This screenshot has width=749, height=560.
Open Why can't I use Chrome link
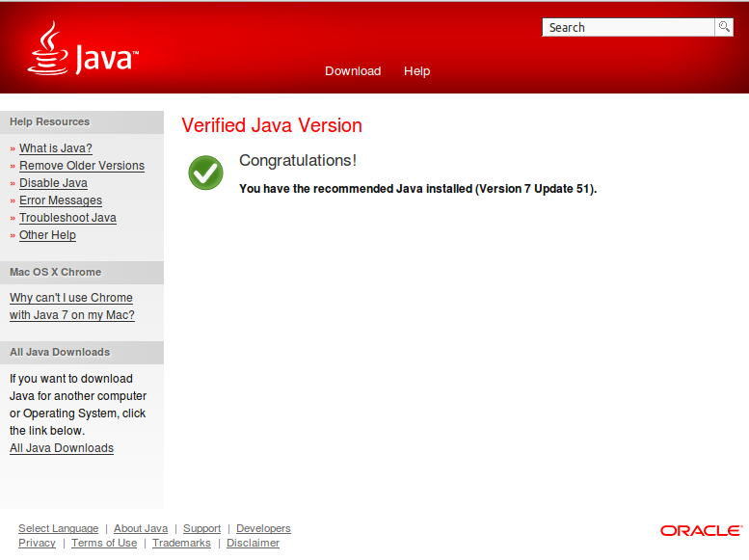coord(72,307)
